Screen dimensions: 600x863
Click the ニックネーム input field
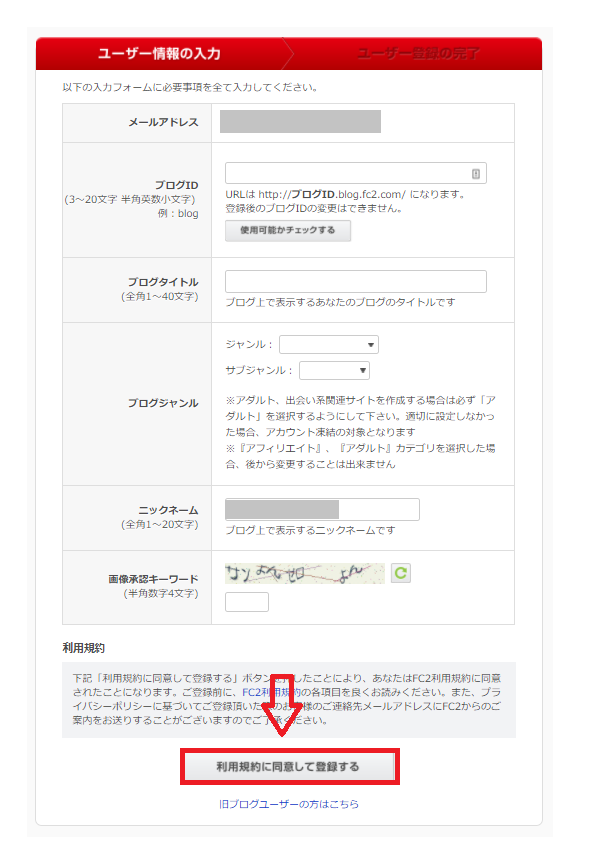[322, 509]
